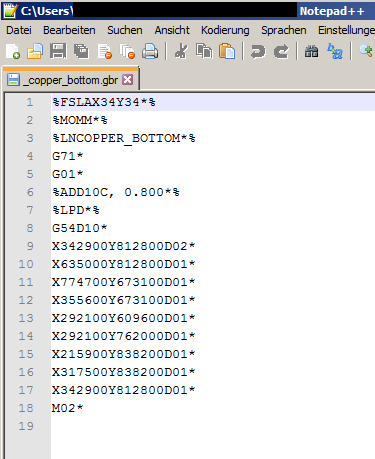Open Find with the binoculars icon
This screenshot has width=375, height=459.
311,52
